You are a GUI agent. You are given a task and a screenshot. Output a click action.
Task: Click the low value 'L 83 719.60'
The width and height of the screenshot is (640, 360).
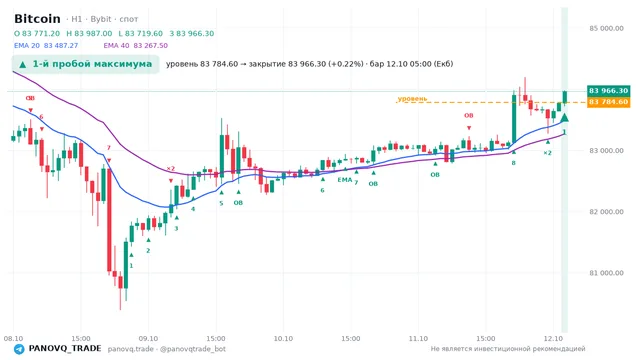(140, 33)
